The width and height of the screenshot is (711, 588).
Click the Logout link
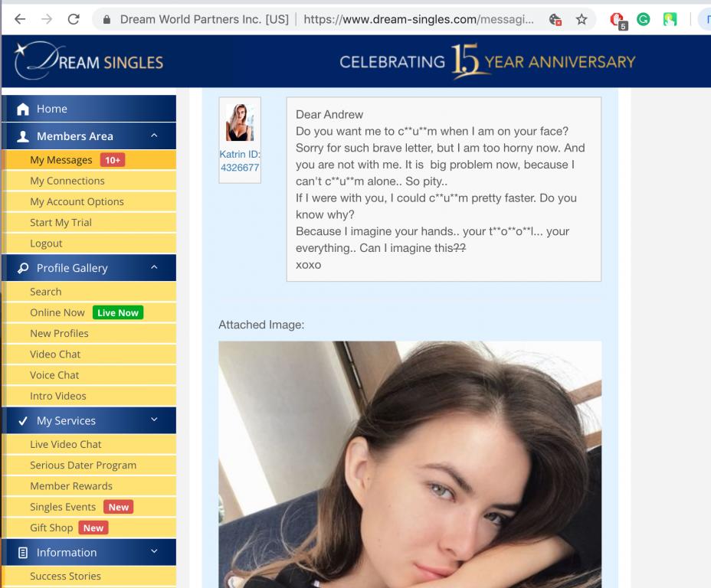(46, 243)
